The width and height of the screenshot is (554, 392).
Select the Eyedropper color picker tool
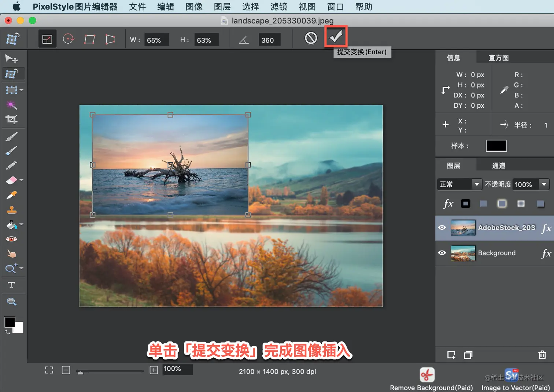click(x=12, y=195)
